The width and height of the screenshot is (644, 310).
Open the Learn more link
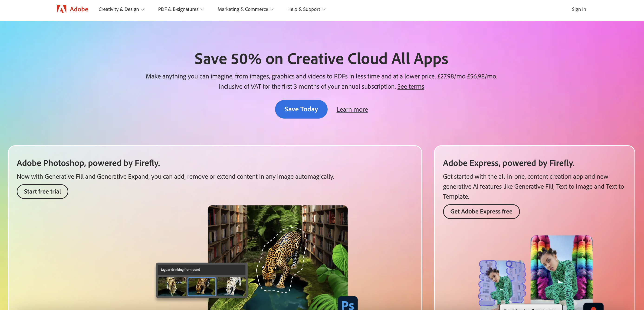pos(352,109)
